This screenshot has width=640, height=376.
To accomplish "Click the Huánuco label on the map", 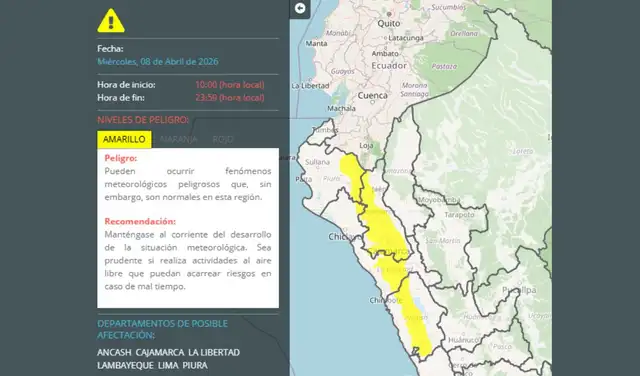I will pyautogui.click(x=464, y=340).
